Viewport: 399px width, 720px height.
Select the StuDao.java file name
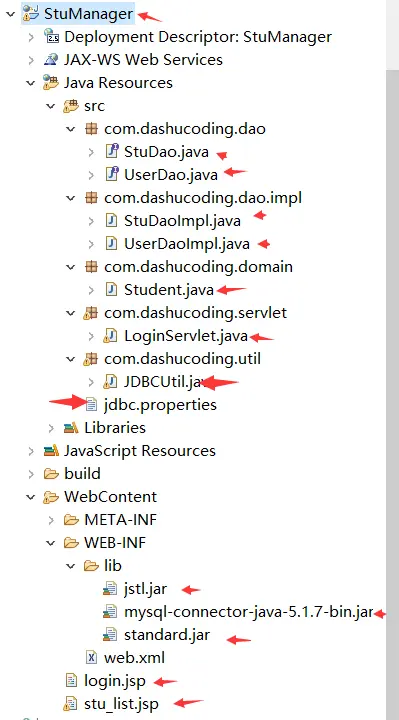[x=166, y=152]
